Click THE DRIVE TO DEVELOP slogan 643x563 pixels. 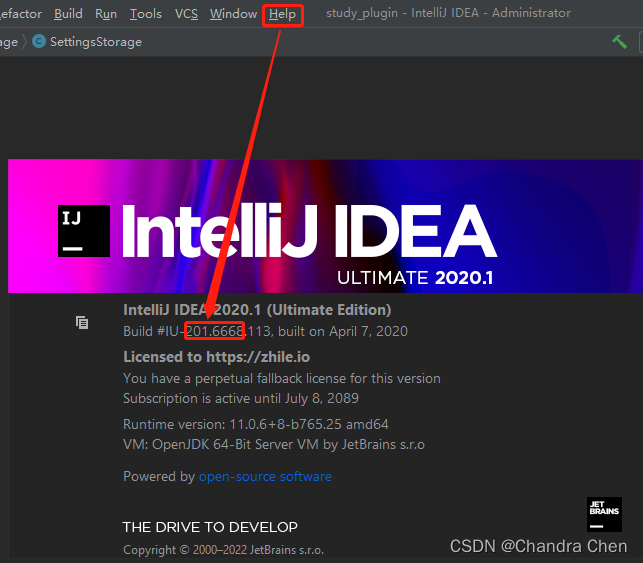pos(210,527)
